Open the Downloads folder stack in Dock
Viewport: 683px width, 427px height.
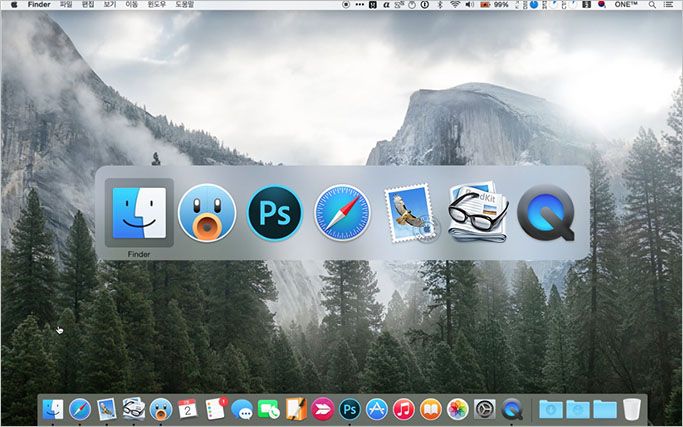(551, 410)
